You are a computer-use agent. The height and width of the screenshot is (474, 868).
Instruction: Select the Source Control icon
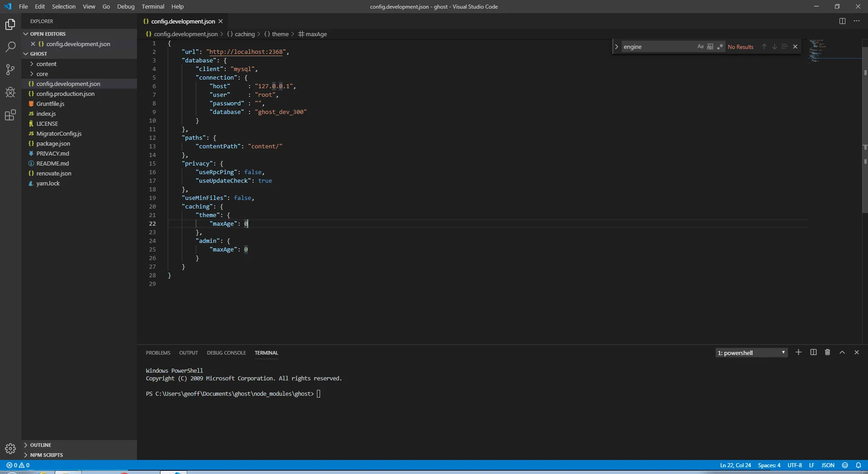pyautogui.click(x=10, y=69)
